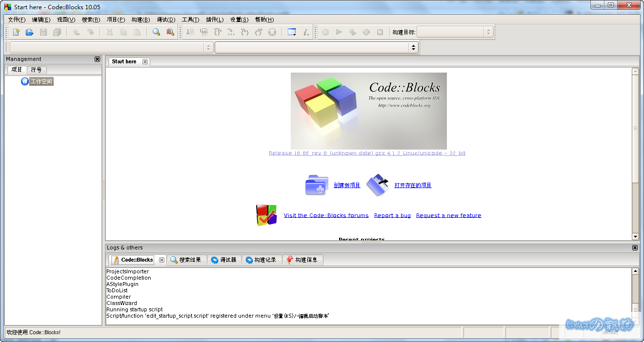Click the Run play toolbar icon
The height and width of the screenshot is (342, 644).
(339, 32)
